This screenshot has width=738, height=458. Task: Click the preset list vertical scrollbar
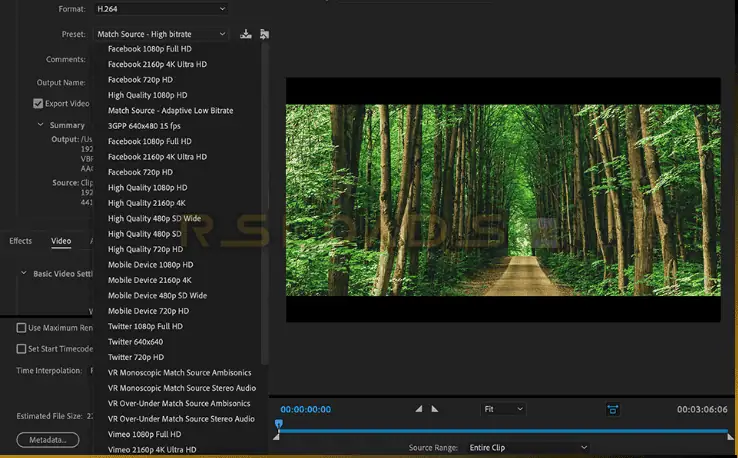265,202
